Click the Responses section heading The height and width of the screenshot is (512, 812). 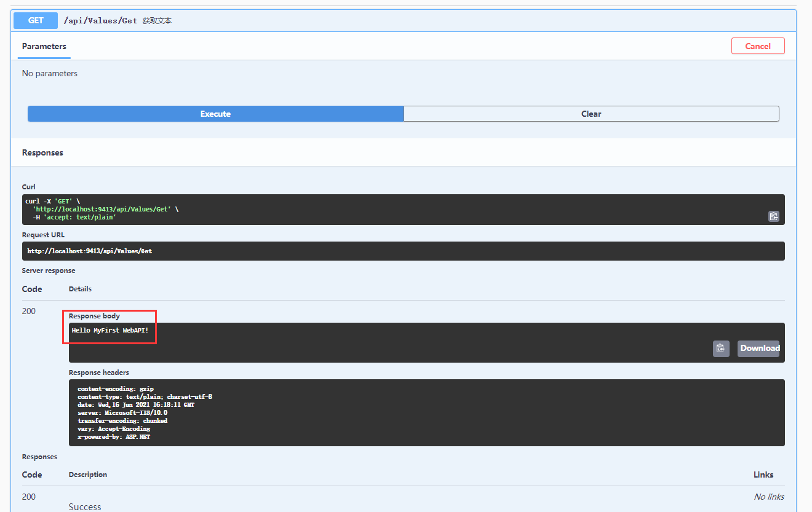click(x=42, y=152)
